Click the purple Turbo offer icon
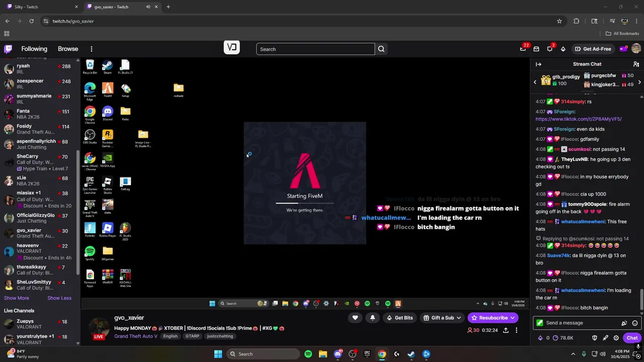 tap(623, 49)
